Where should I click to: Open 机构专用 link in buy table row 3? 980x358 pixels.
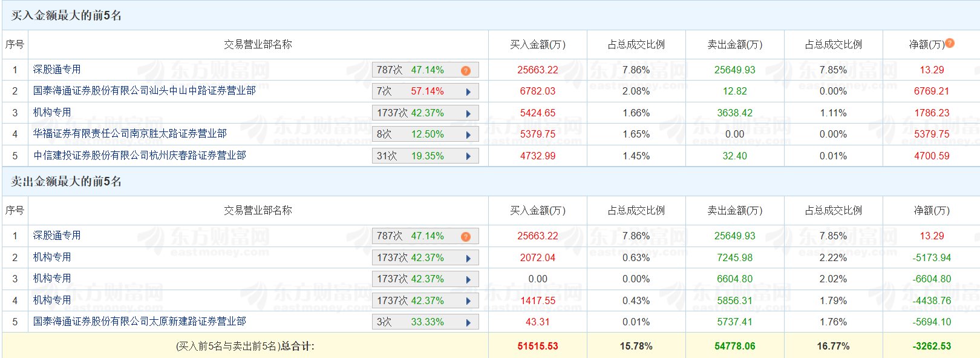(x=52, y=113)
